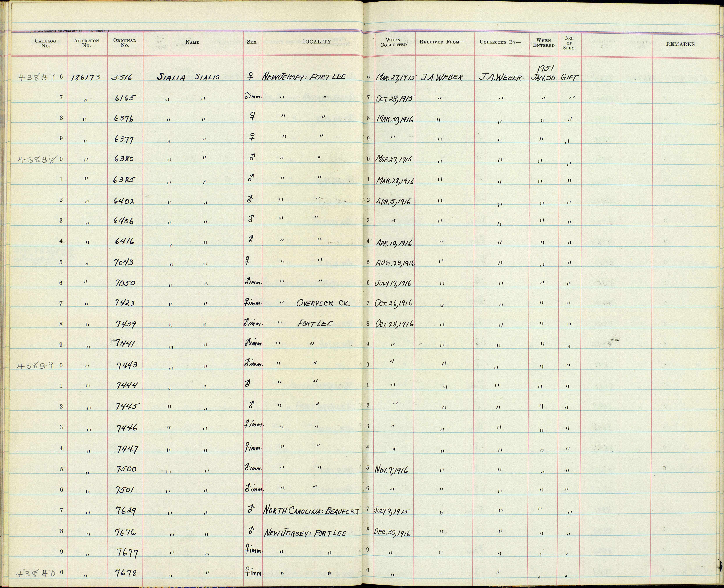
Task: Click the 'Catalog No.' column header
Action: pyautogui.click(x=45, y=43)
